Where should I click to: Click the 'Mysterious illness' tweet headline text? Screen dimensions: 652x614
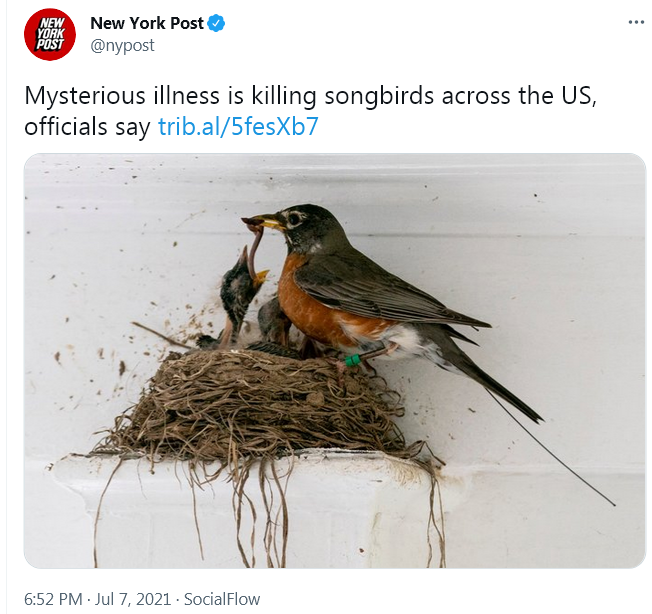pos(121,96)
